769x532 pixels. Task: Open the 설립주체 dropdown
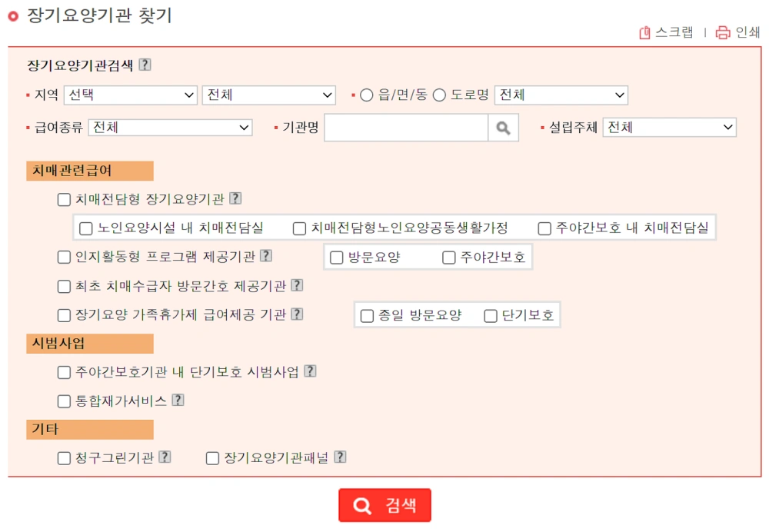pos(669,127)
